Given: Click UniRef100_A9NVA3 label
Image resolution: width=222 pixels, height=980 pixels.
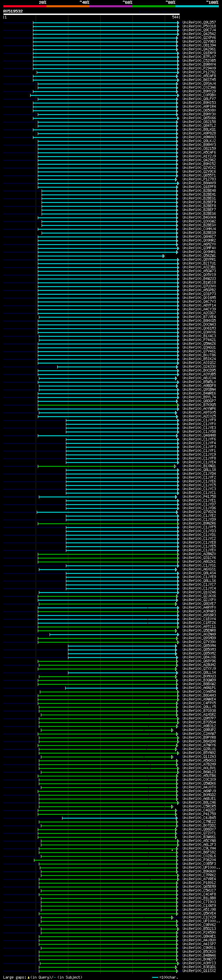Looking at the screenshot, I should pos(199,137).
